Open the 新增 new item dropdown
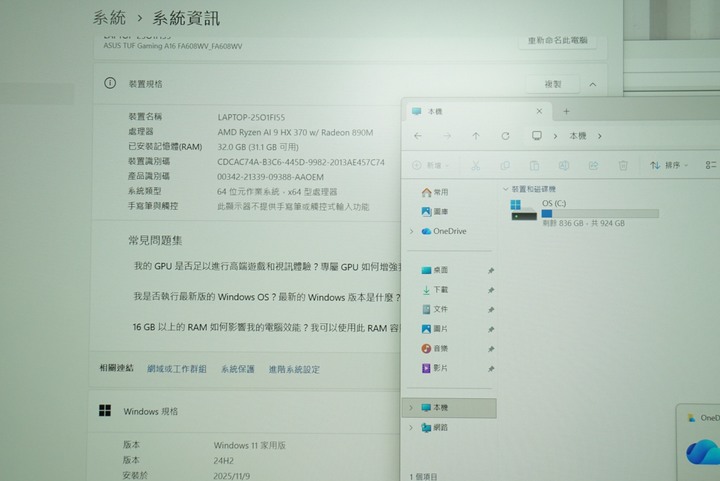The image size is (720, 481). tap(429, 165)
